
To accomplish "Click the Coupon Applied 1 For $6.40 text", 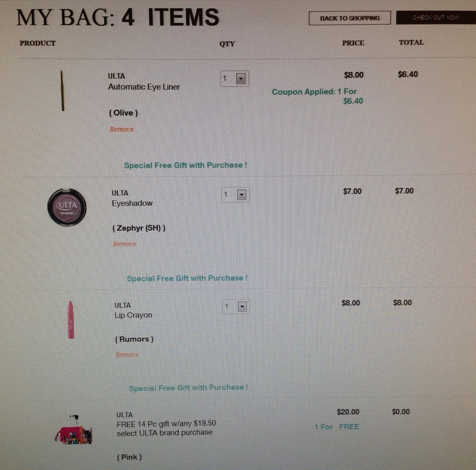I will [x=317, y=96].
